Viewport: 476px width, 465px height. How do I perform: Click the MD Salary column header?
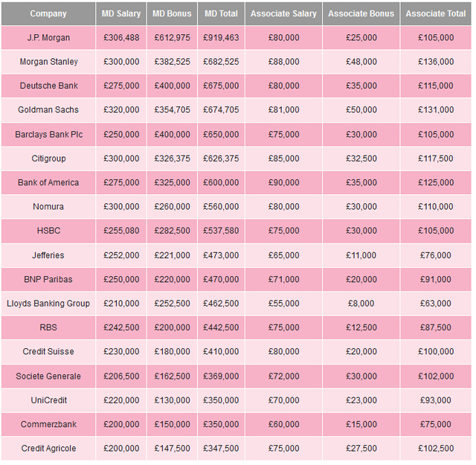coord(121,13)
